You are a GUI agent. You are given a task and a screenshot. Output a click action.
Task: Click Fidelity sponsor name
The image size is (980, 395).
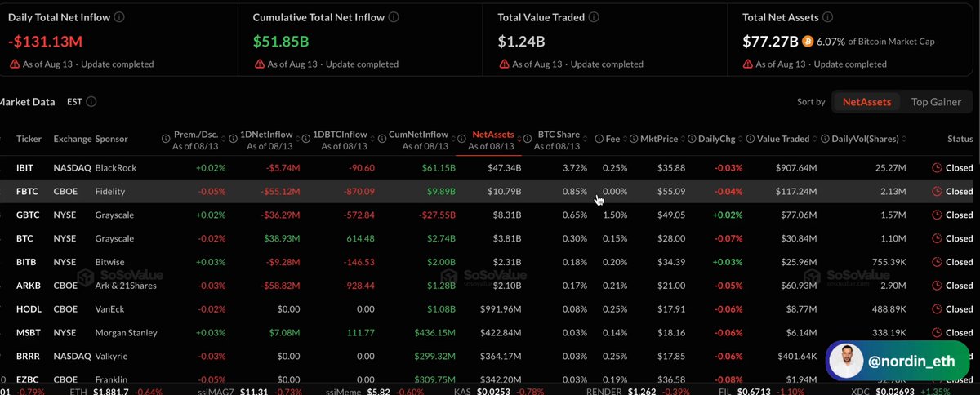coord(111,192)
